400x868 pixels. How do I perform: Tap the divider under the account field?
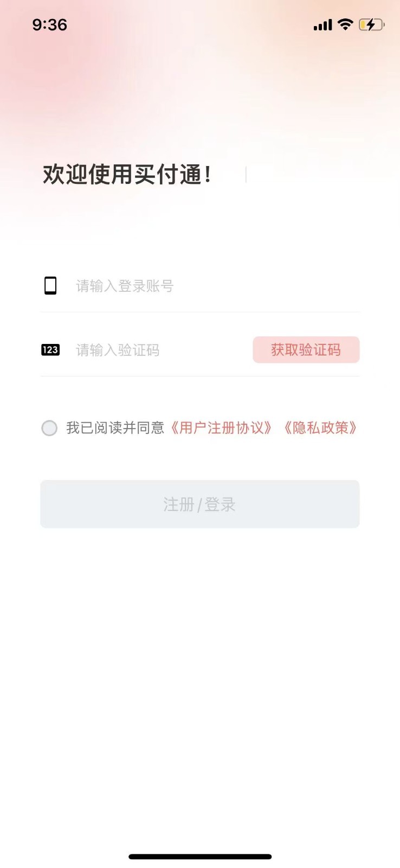click(x=200, y=312)
